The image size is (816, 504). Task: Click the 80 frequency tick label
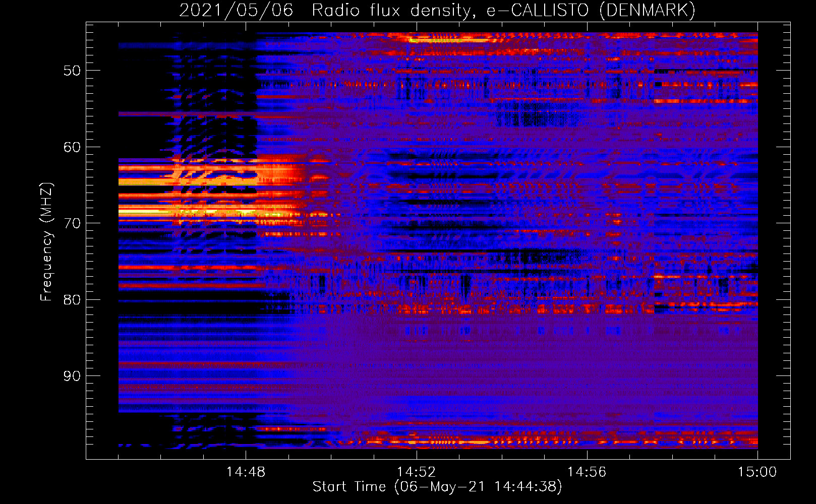[72, 300]
